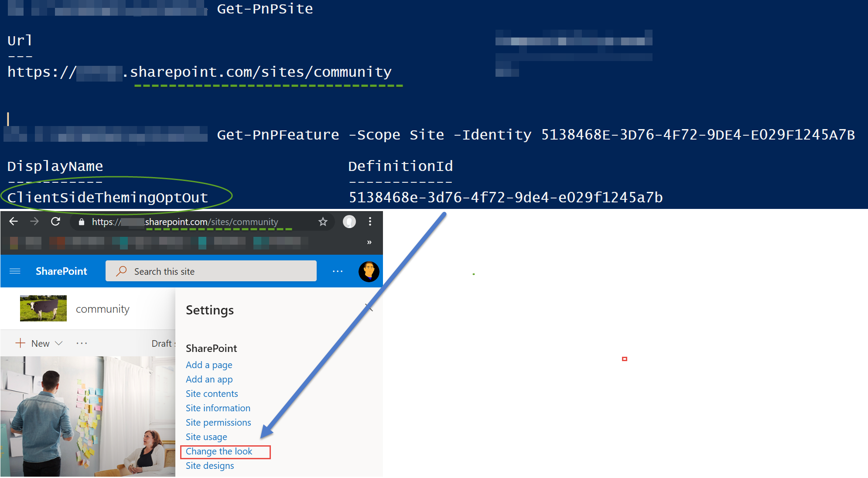Click the padlock icon in the address bar
868x478 pixels.
(81, 222)
